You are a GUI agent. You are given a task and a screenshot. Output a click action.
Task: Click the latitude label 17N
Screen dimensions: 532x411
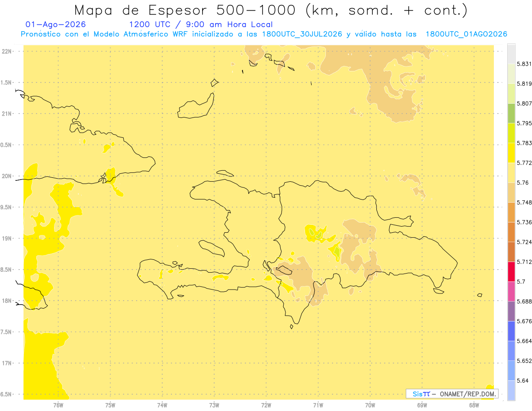pos(8,363)
